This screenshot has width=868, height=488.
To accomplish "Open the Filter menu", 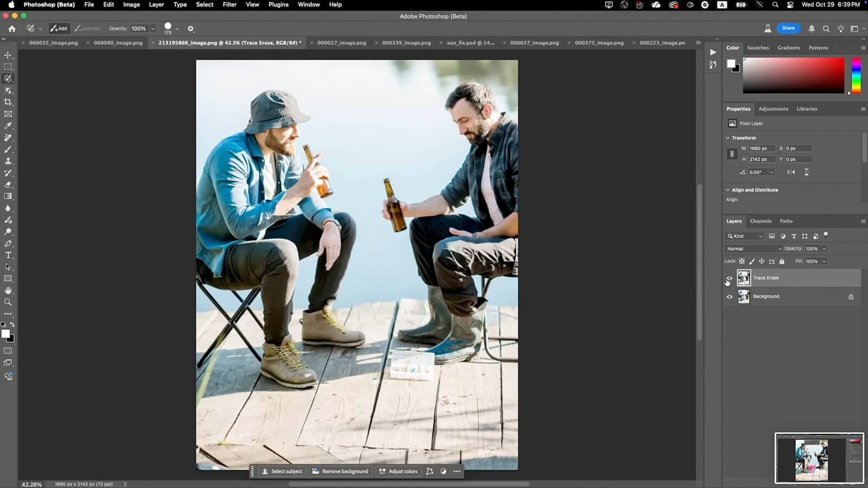I will click(229, 4).
